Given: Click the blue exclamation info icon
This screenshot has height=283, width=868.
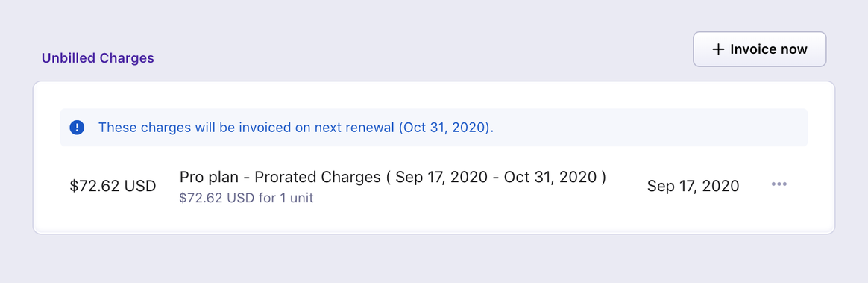Looking at the screenshot, I should pyautogui.click(x=77, y=128).
